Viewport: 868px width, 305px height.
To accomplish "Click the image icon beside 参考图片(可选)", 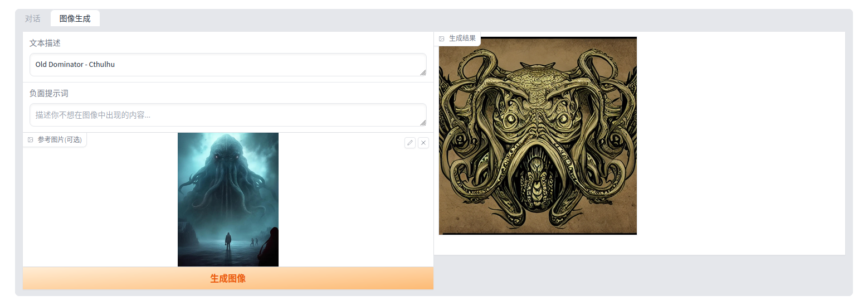I will pyautogui.click(x=31, y=140).
